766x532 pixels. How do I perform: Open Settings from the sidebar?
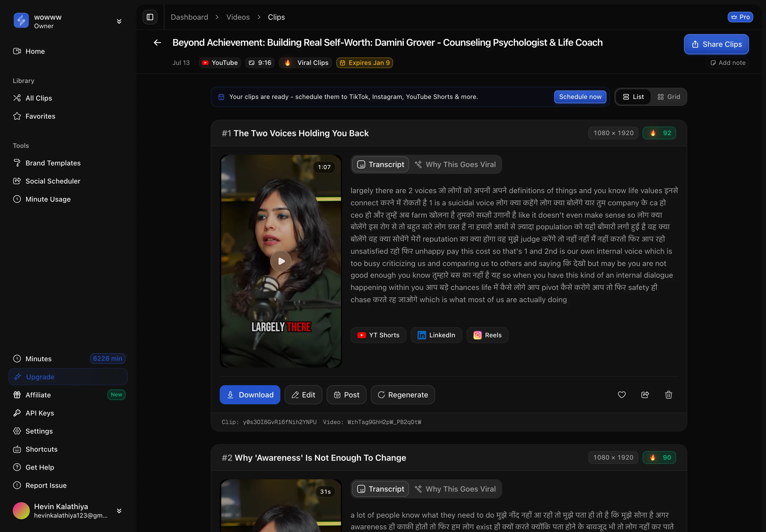tap(68, 431)
